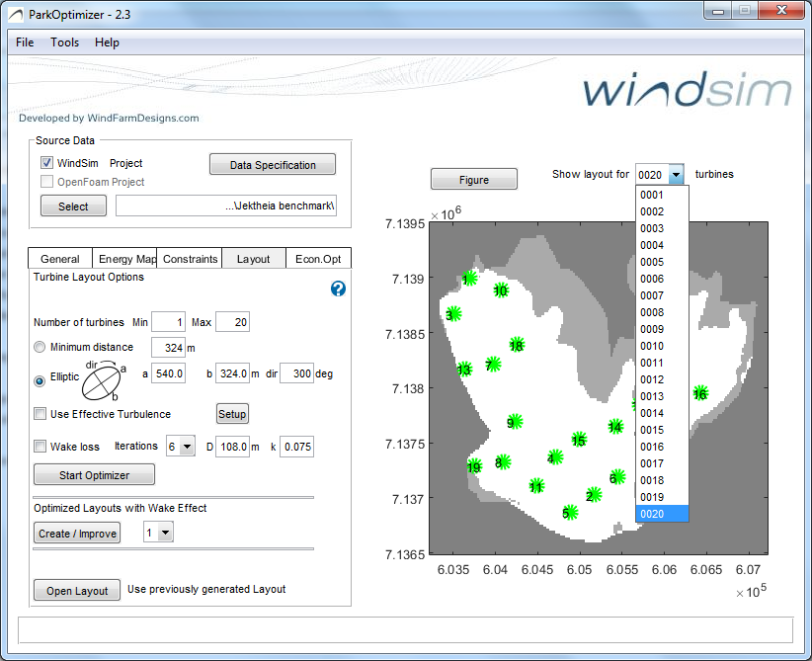Click the Select project button

point(73,207)
